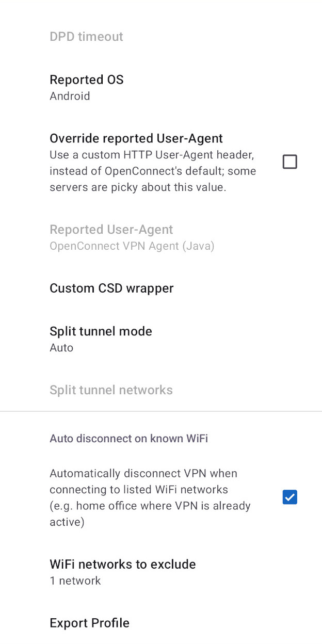Tap the home office VPN example text
The height and width of the screenshot is (644, 322).
(150, 514)
